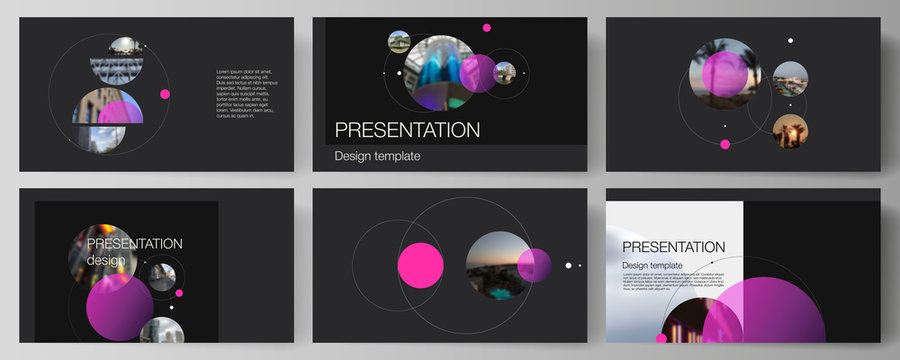Viewport: 900px width, 360px height.
Task: Click the small body paragraph on the white panel
Action: (x=673, y=281)
